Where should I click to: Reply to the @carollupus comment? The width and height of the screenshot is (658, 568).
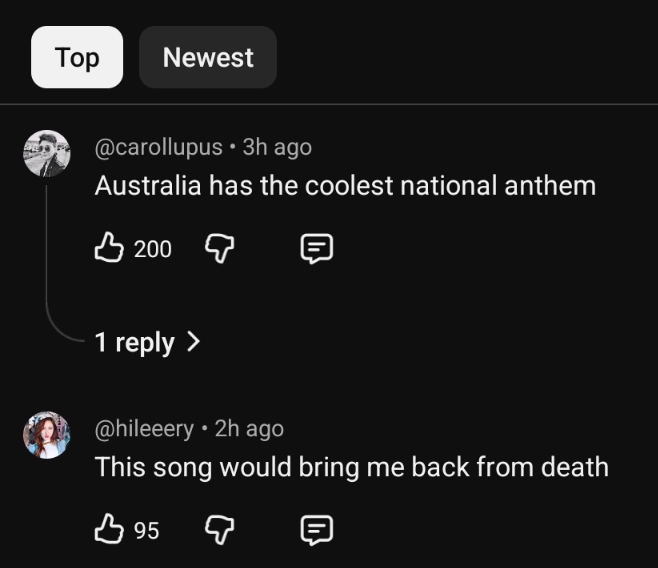316,248
